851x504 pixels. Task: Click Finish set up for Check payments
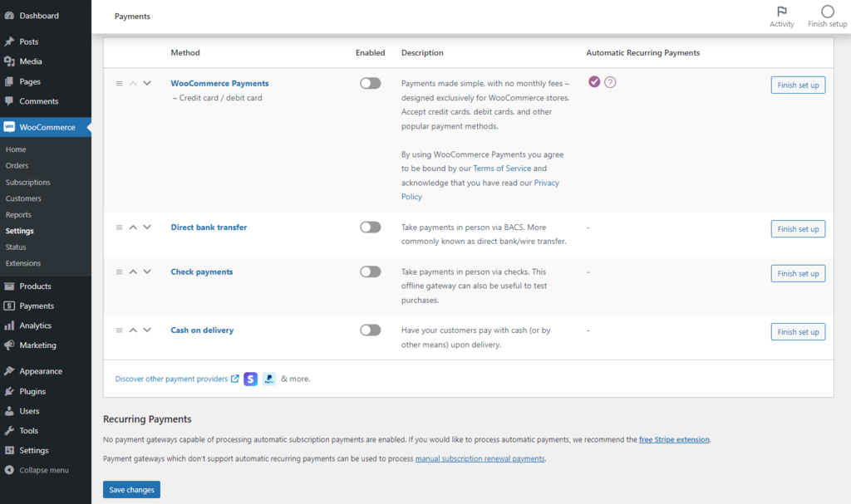[x=798, y=273]
